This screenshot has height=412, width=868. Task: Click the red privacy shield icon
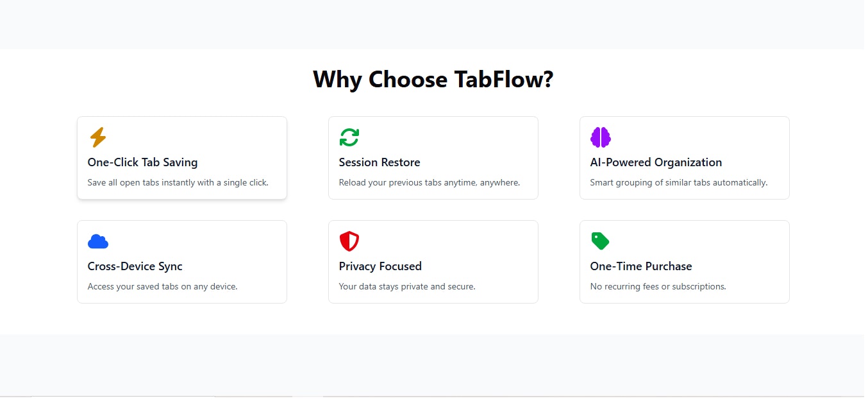point(349,241)
